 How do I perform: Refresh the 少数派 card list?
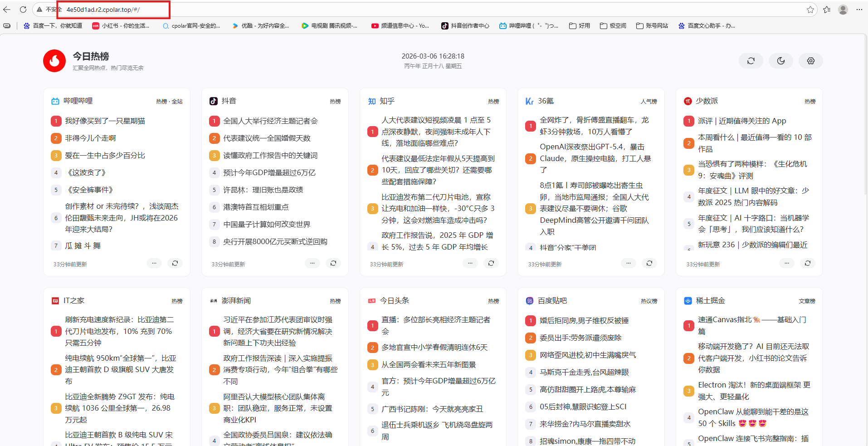807,263
